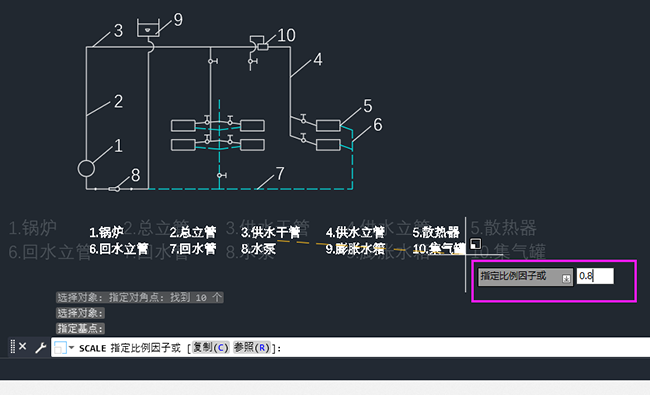The image size is (650, 395).
Task: Select legend text 3.供水干管
Action: pos(271,232)
